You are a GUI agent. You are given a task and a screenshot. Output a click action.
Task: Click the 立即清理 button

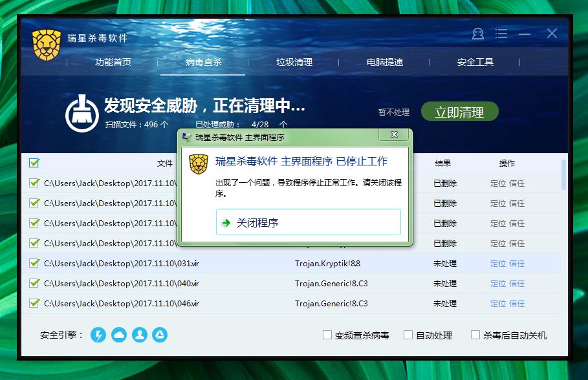460,111
